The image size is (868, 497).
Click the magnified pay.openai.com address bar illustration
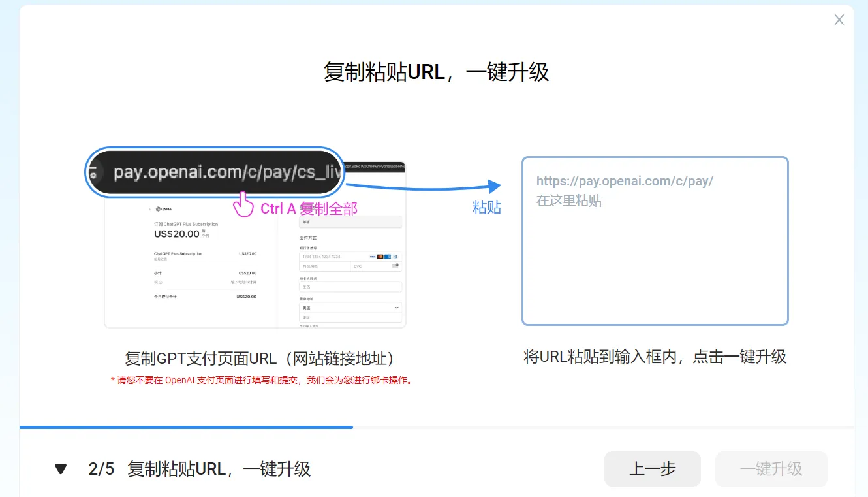pyautogui.click(x=215, y=172)
